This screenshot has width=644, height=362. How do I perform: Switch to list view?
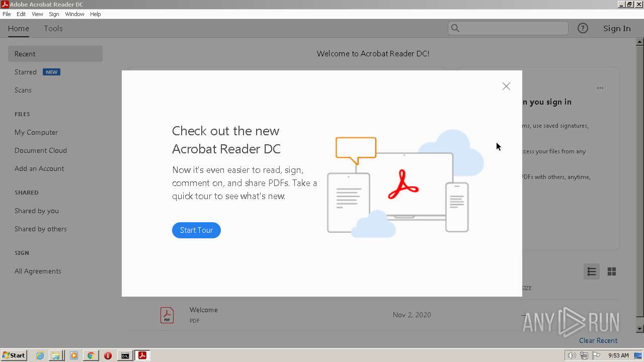tap(592, 271)
